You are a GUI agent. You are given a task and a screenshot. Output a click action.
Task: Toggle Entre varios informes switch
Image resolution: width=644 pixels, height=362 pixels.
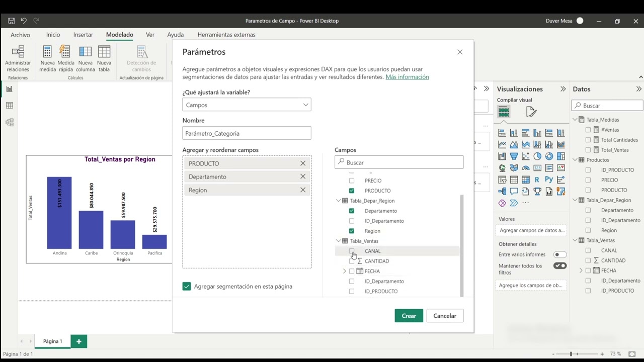[x=559, y=254]
